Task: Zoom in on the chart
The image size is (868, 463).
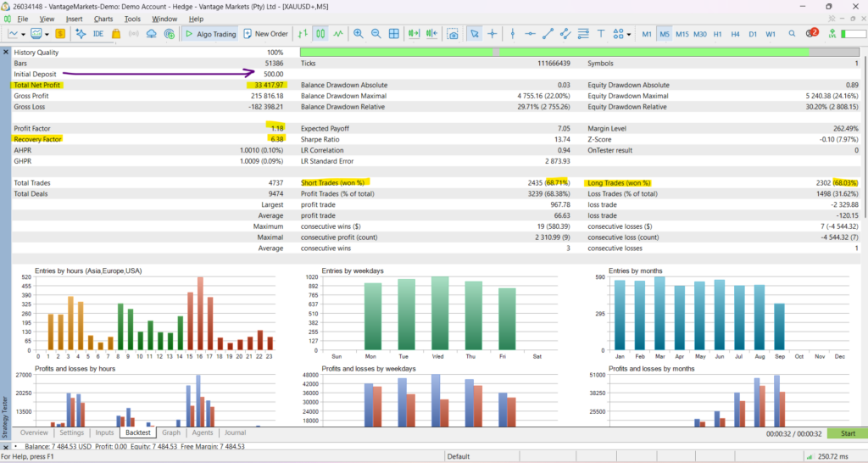Action: pos(359,34)
